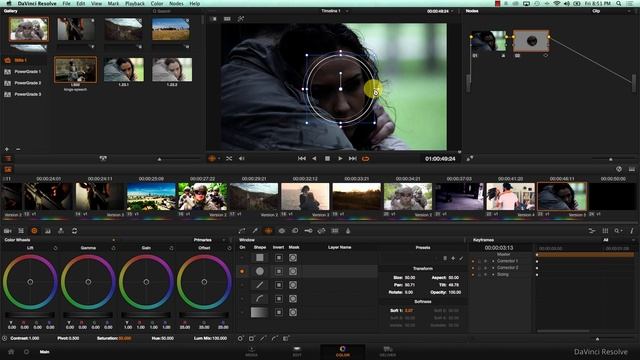Show the Keyframes palette icon
This screenshot has width=640, height=360.
(x=592, y=231)
